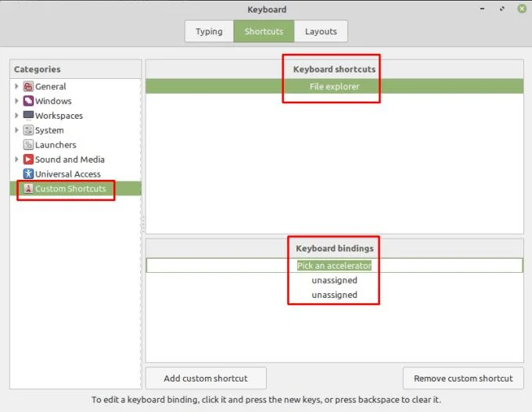Select Sound and Media category label
Image resolution: width=532 pixels, height=412 pixels.
70,159
